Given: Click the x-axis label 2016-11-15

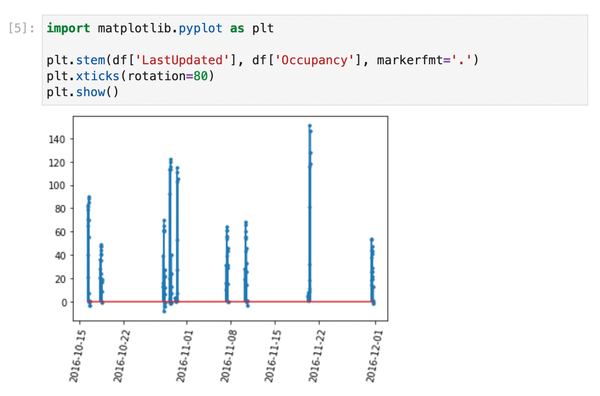Looking at the screenshot, I should point(273,355).
